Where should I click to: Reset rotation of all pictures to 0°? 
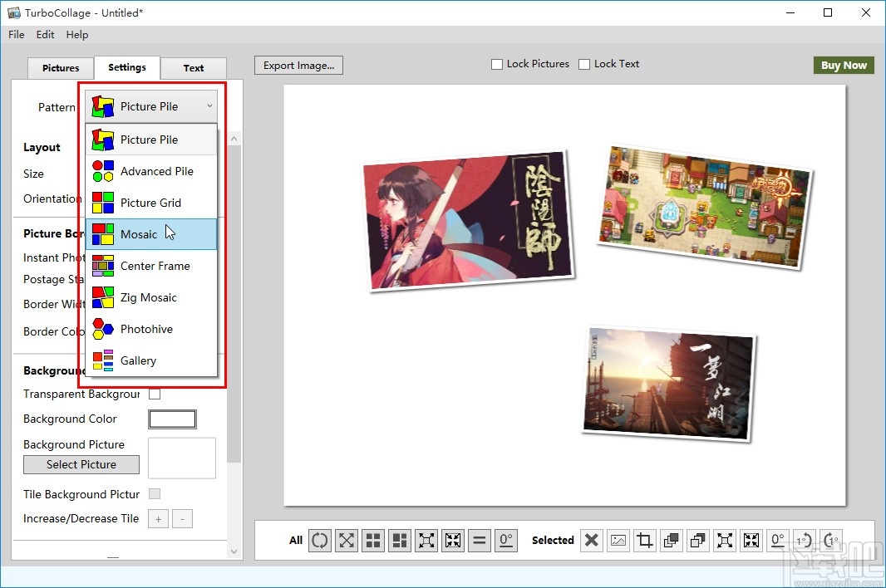pyautogui.click(x=506, y=540)
